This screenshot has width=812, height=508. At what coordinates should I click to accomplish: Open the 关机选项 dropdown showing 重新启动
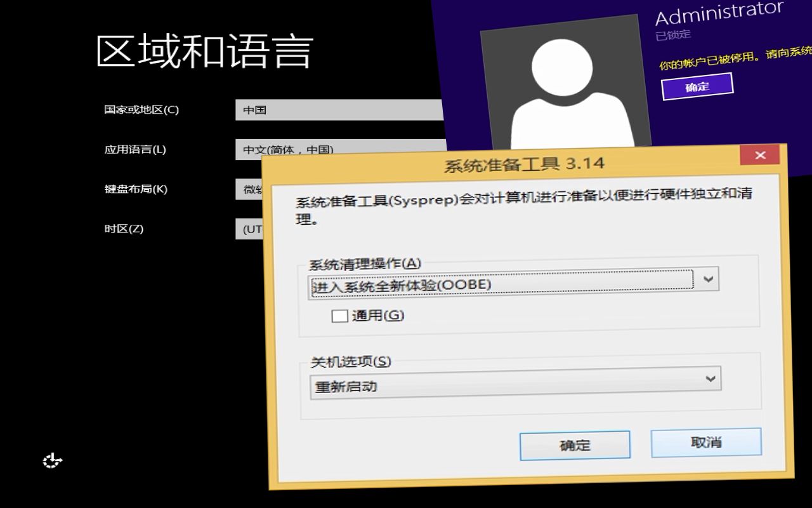point(515,383)
